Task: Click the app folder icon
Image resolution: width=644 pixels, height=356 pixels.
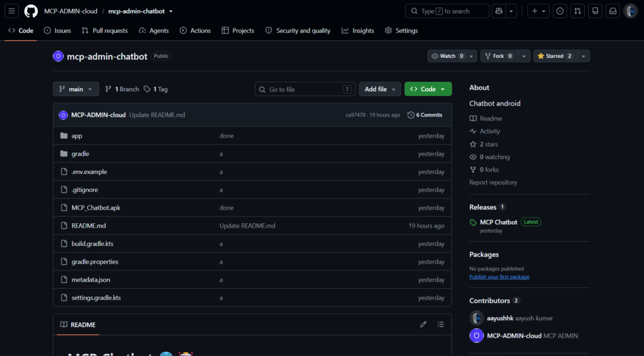Action: click(x=64, y=135)
